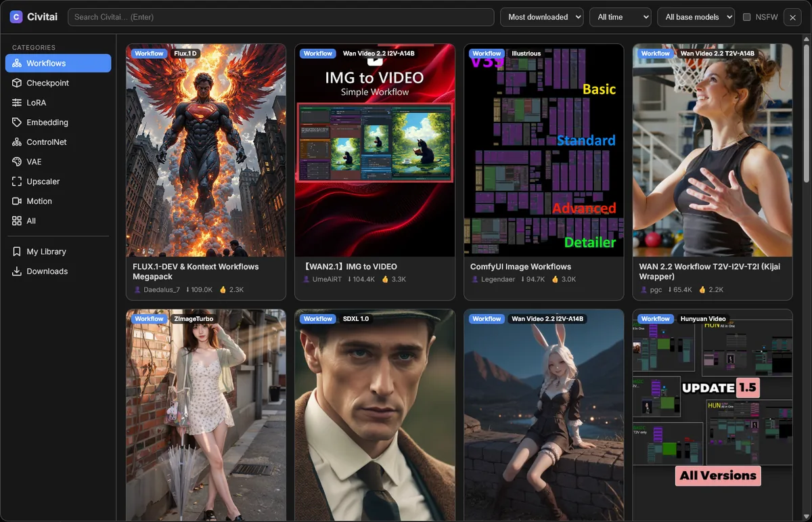Open My Library
The height and width of the screenshot is (522, 812).
pos(58,251)
